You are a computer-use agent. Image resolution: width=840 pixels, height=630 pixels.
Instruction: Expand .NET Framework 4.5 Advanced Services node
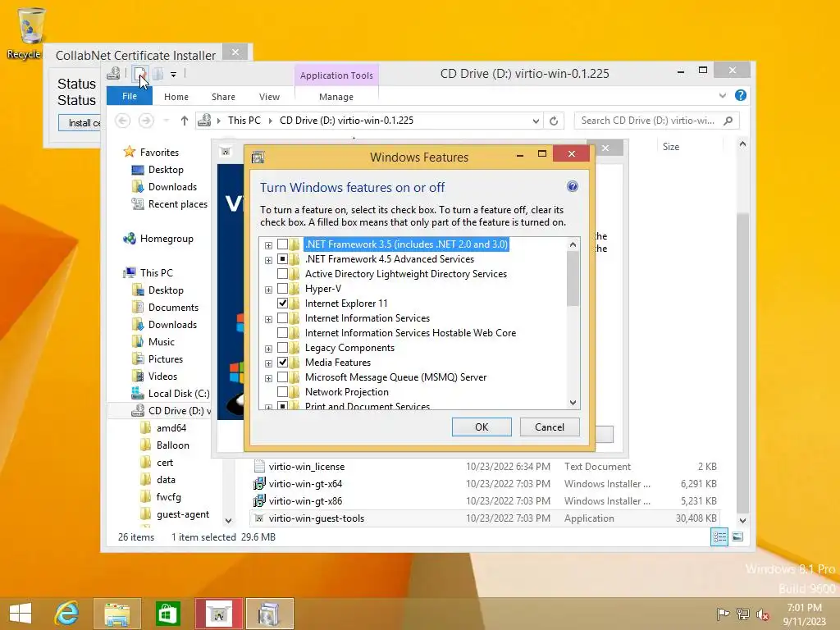point(268,260)
